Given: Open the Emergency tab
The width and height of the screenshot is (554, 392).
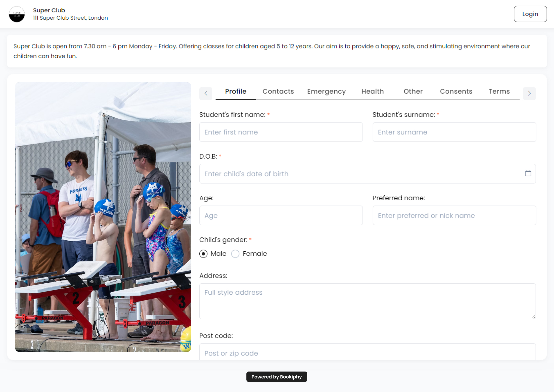Looking at the screenshot, I should point(326,91).
